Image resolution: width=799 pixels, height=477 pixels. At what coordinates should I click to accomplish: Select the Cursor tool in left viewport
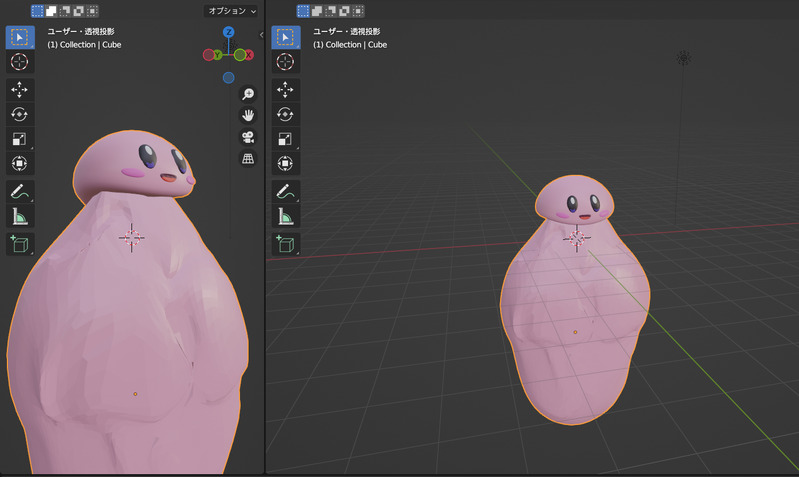coord(20,62)
